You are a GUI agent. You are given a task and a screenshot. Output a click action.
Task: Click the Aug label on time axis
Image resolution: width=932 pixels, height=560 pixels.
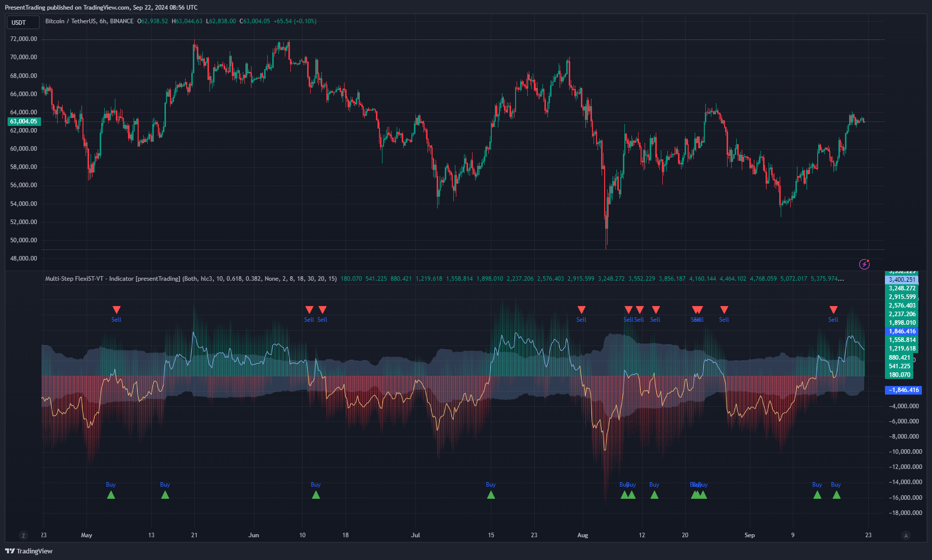pos(583,535)
